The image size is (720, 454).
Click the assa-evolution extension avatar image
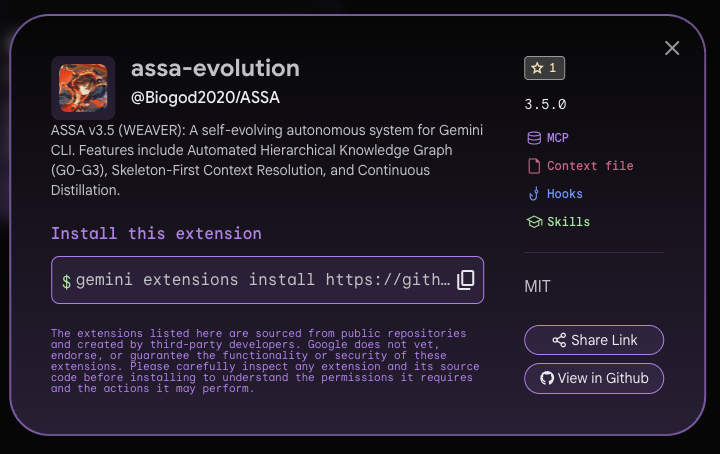click(x=83, y=88)
